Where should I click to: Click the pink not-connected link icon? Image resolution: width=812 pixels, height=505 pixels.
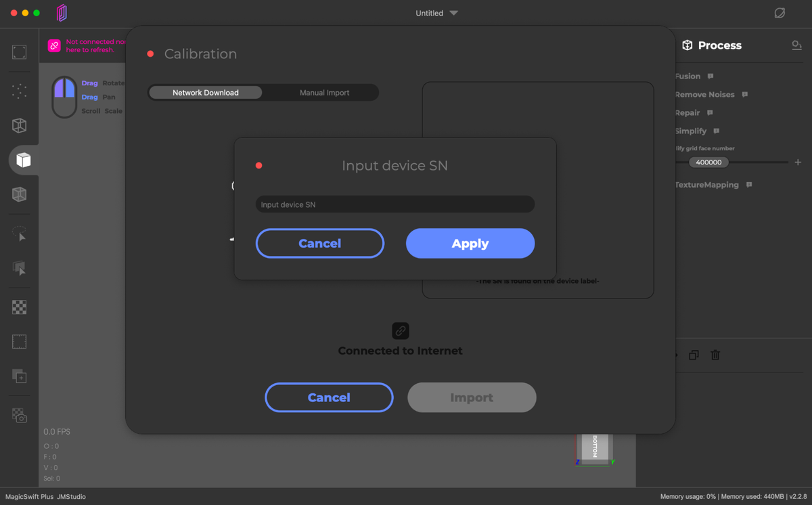[54, 45]
